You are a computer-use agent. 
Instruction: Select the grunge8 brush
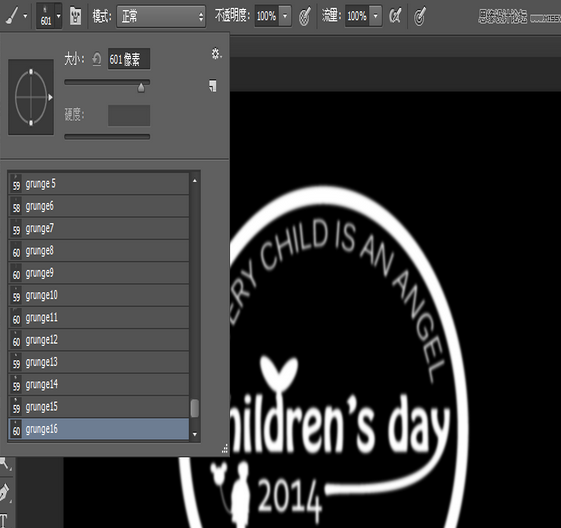tap(99, 251)
